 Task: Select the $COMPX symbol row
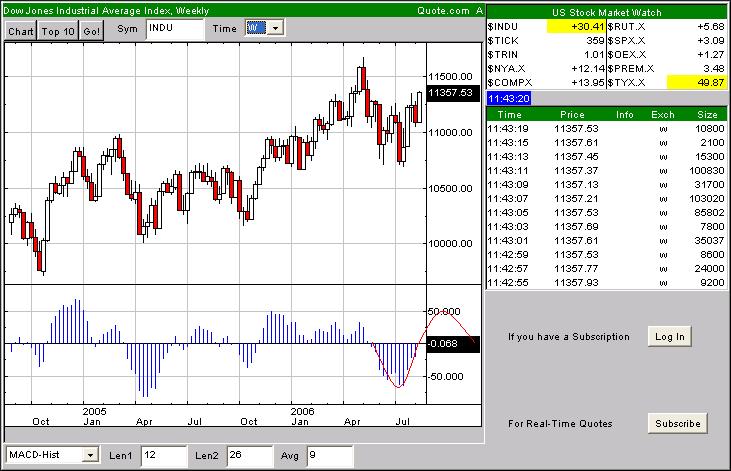tap(510, 83)
